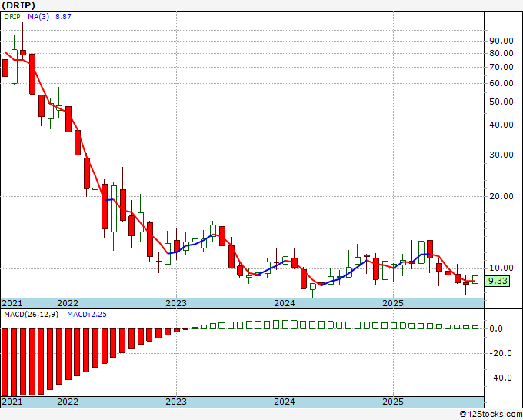The image size is (523, 420).
Task: Click the 30.00 price axis label
Action: click(x=501, y=155)
